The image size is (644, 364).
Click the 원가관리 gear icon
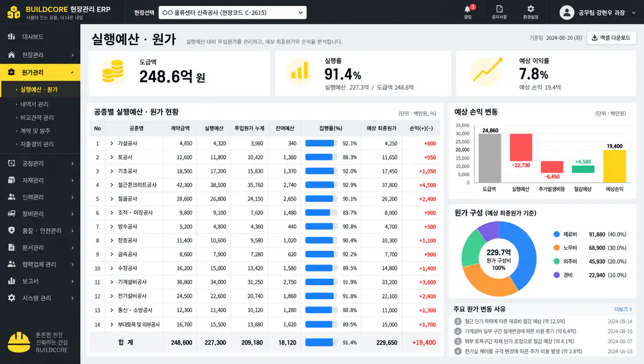click(x=11, y=72)
